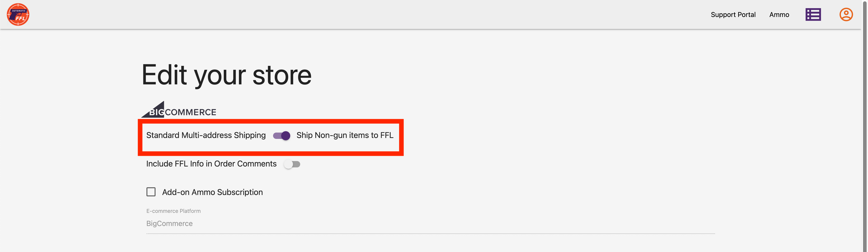Click the purple knob of the shipping switch
The height and width of the screenshot is (252, 868).
[286, 136]
